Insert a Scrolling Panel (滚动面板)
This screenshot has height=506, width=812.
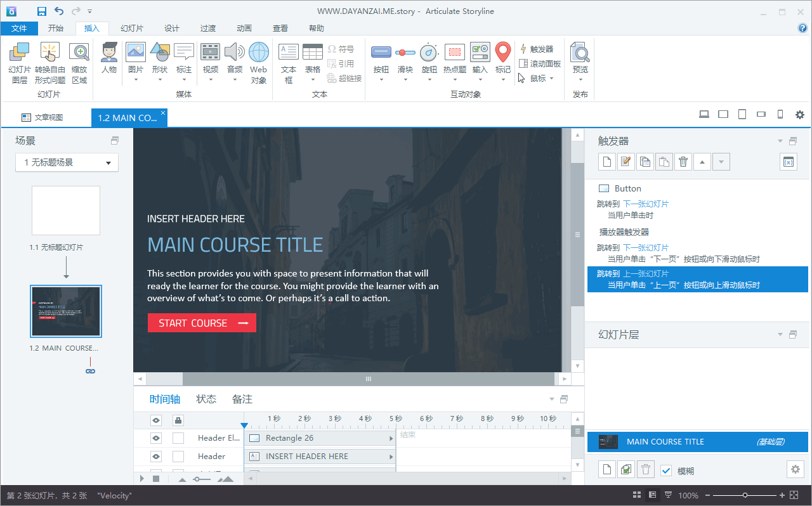[x=540, y=63]
